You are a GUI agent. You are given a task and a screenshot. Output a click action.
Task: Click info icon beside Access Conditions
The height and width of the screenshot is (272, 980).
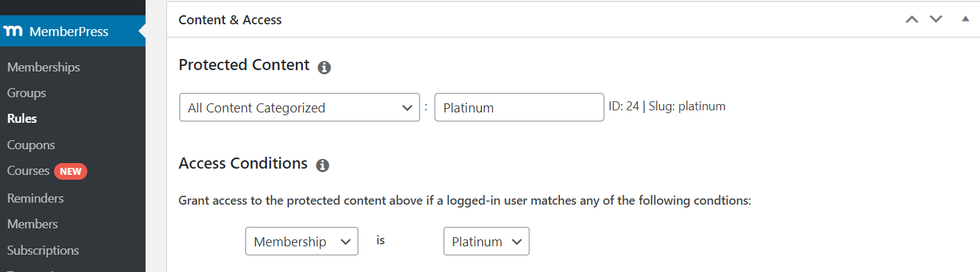click(x=322, y=166)
